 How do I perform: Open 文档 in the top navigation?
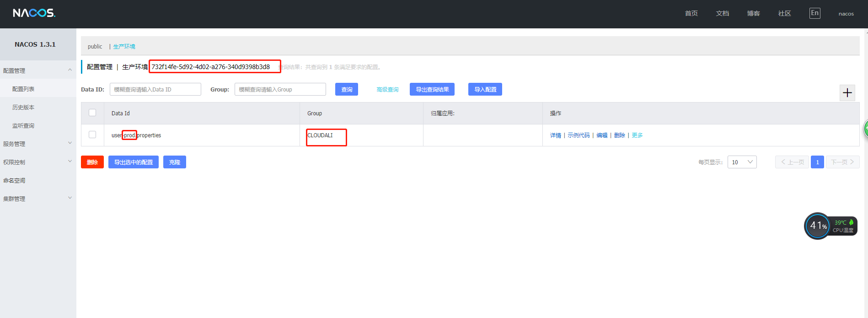[x=723, y=13]
